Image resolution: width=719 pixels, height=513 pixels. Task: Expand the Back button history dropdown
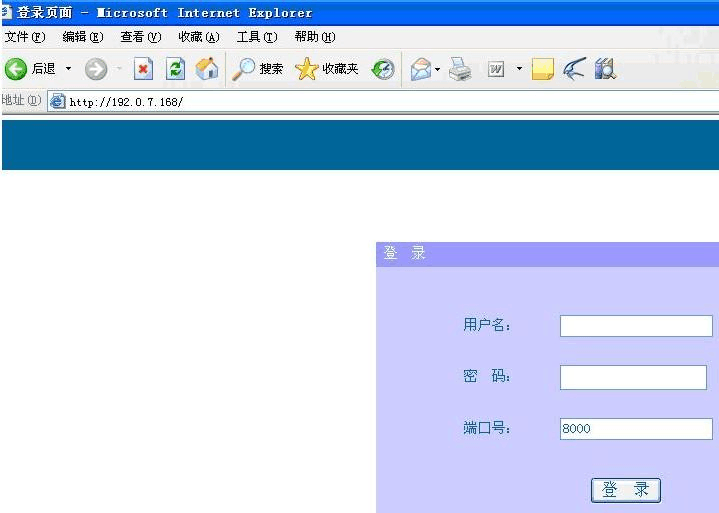coord(69,69)
